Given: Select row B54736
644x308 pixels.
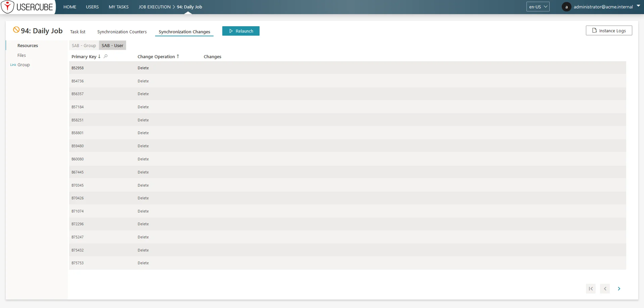Looking at the screenshot, I should 348,81.
